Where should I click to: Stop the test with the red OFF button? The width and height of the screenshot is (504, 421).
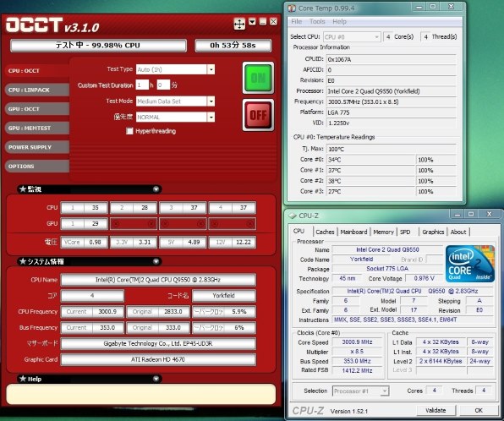(x=258, y=115)
